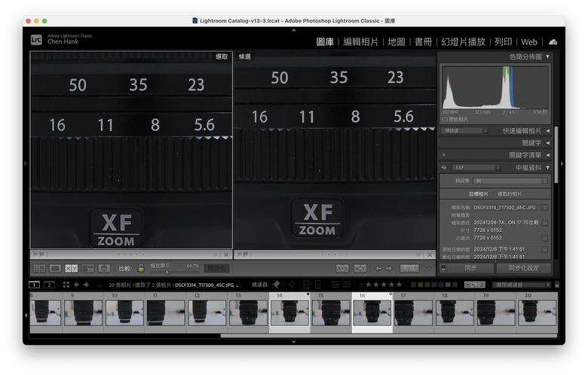
Task: Toggle the compare link focus lock icon
Action: 141,268
